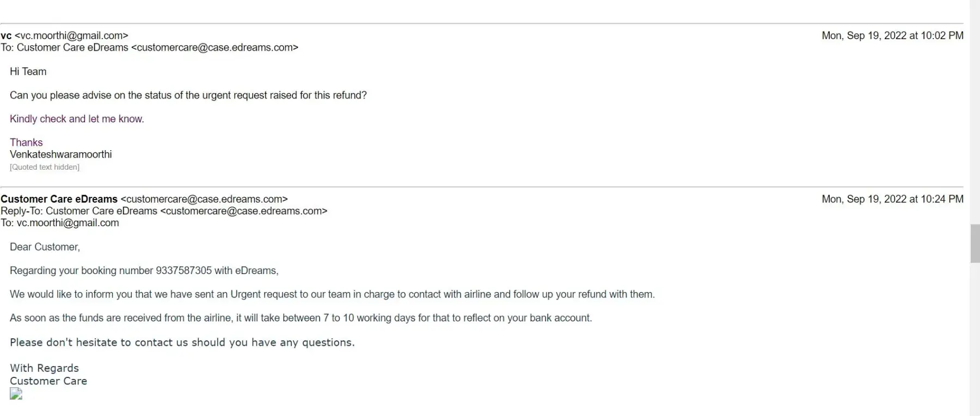Click the "Hi Team" greeting
This screenshot has width=980, height=416.
pos(28,72)
